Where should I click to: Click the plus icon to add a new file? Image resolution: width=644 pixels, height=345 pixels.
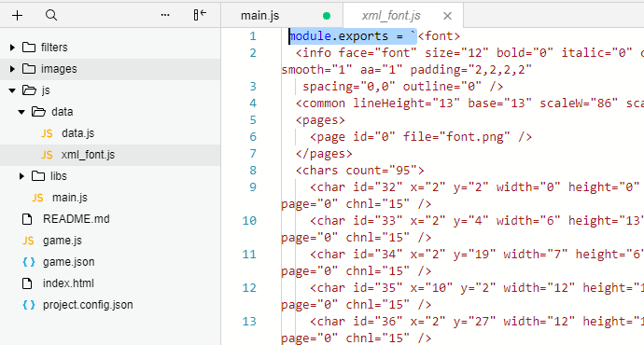click(x=17, y=16)
